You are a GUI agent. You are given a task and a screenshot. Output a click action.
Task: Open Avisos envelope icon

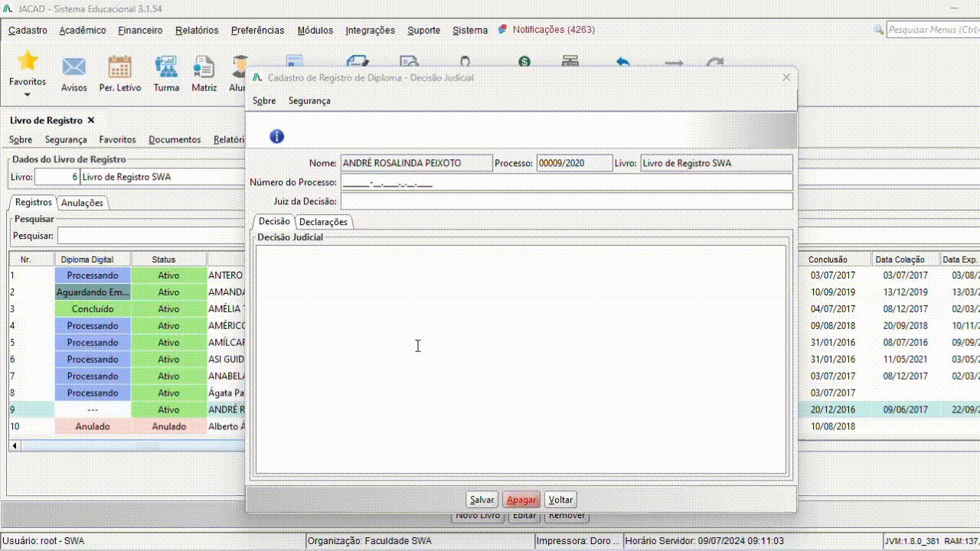coord(74,67)
